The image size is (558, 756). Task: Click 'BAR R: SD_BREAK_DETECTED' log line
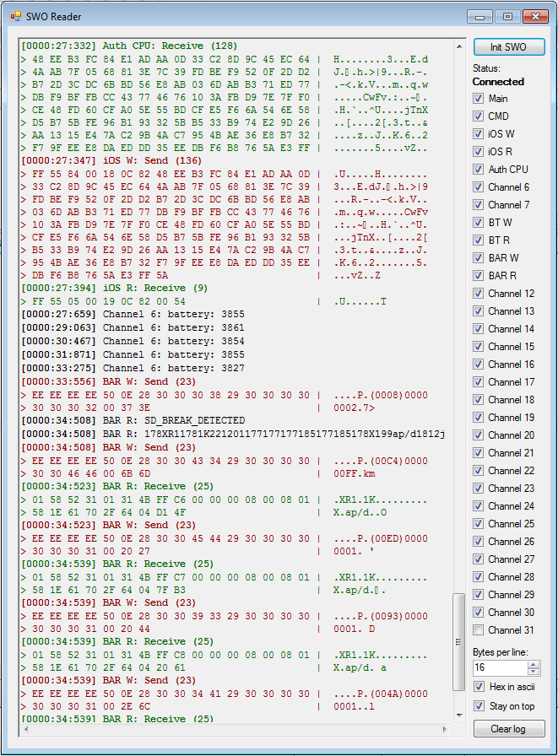point(133,420)
